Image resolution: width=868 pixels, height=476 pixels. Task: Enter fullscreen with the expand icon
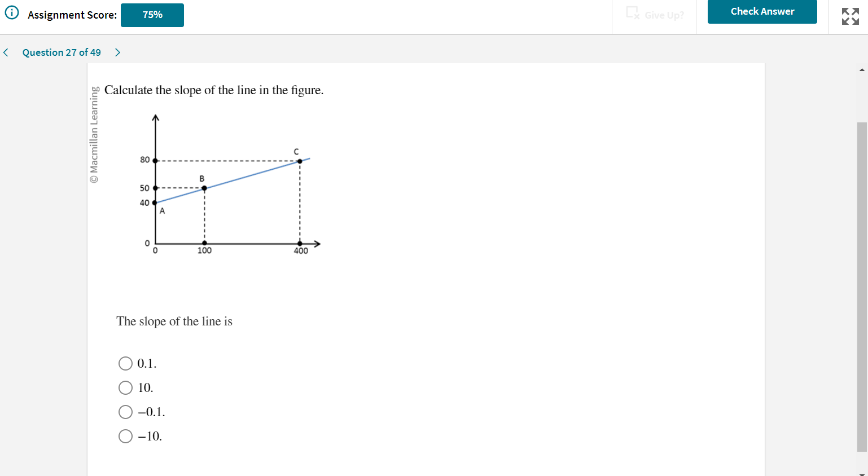(849, 17)
